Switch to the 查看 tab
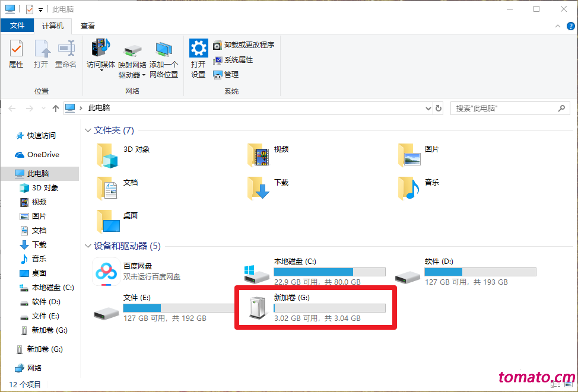 [88, 26]
